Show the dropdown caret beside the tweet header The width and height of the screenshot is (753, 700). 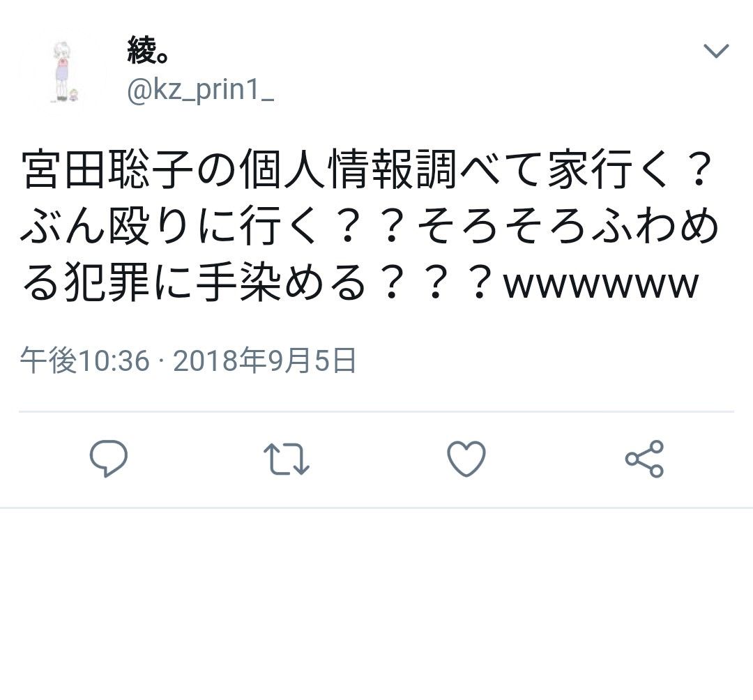click(x=716, y=51)
